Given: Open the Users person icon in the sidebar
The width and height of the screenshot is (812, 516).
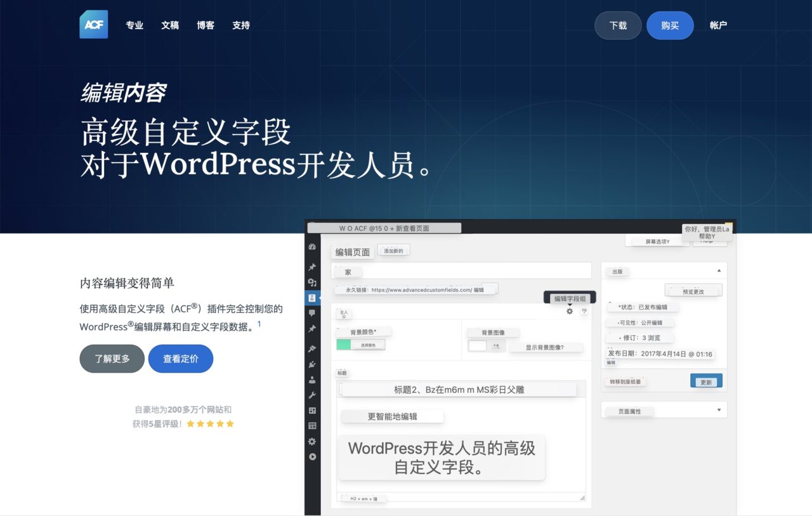Looking at the screenshot, I should click(x=312, y=380).
